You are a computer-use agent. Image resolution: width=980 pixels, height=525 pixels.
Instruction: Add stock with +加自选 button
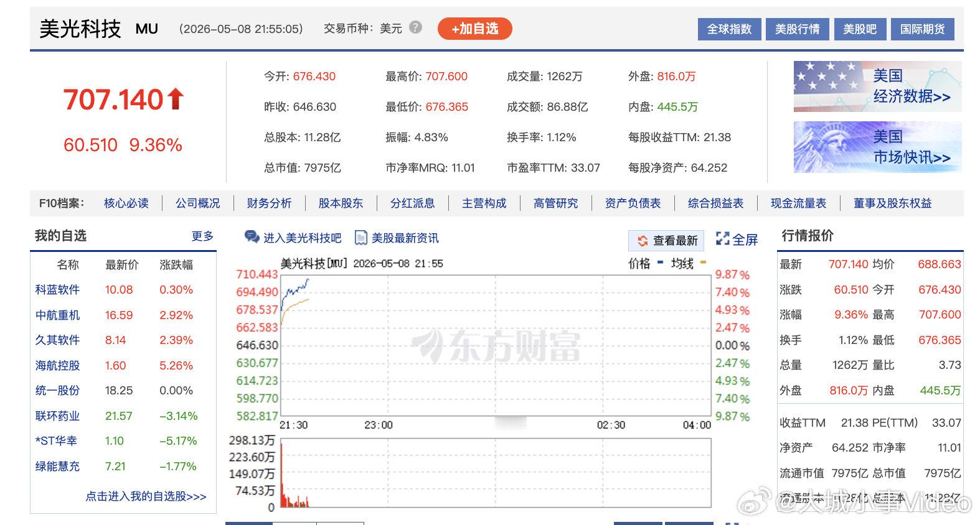point(475,29)
